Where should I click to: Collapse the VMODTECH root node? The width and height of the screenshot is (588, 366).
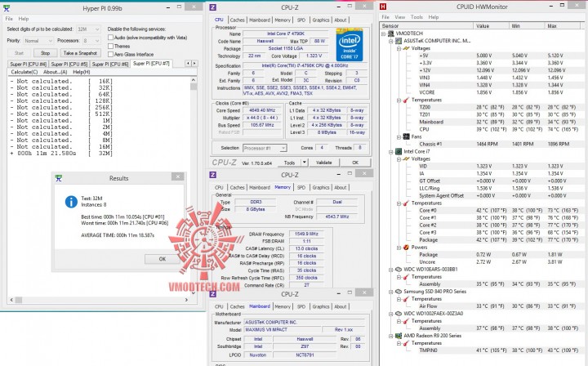coord(383,33)
